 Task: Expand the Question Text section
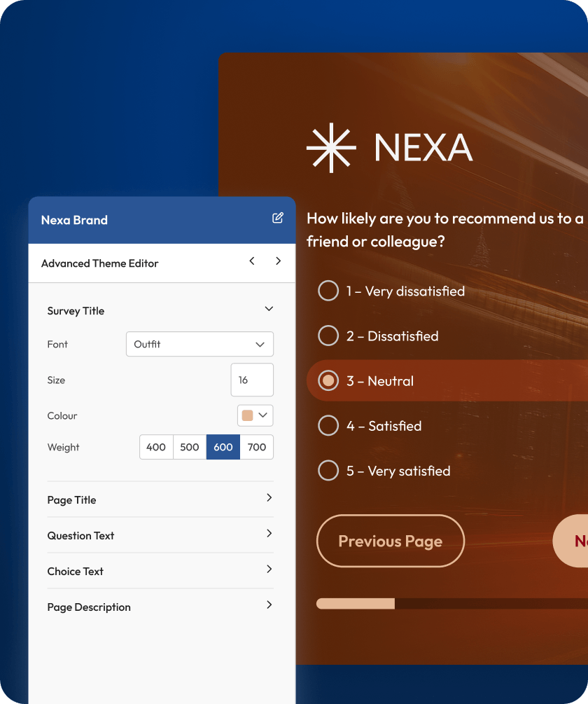[269, 534]
